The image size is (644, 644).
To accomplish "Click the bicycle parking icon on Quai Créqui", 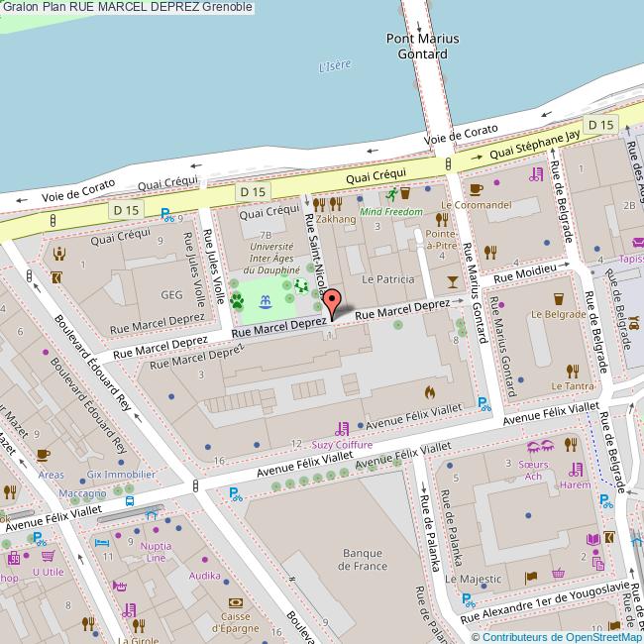I will coord(167,212).
